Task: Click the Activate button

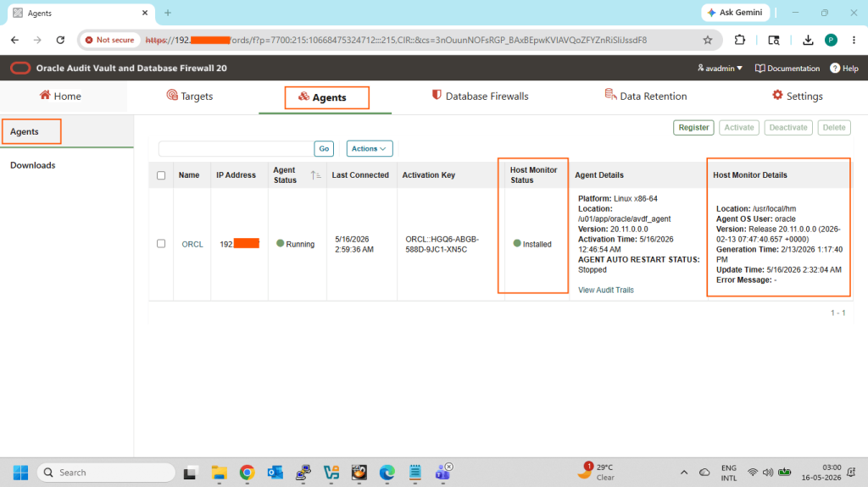Action: click(x=739, y=127)
